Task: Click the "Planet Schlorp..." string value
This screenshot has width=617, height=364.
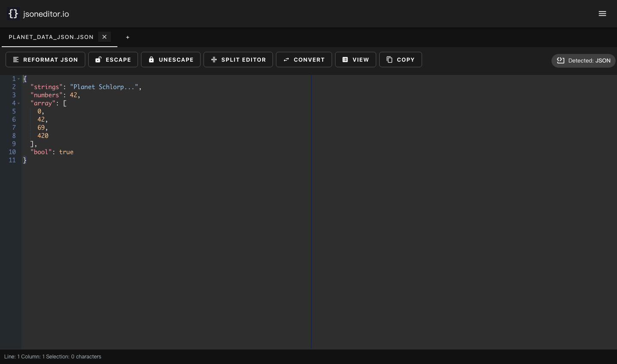Action: click(104, 87)
